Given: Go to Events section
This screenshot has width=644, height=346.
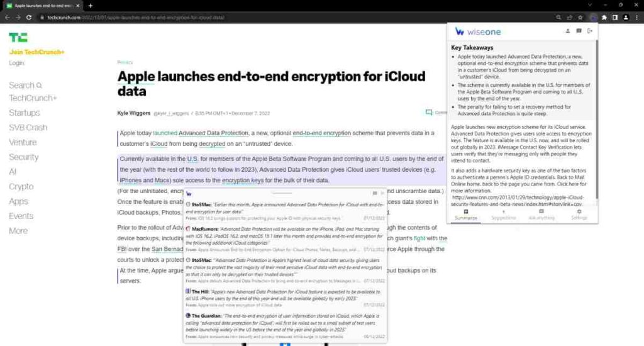Looking at the screenshot, I should [21, 216].
